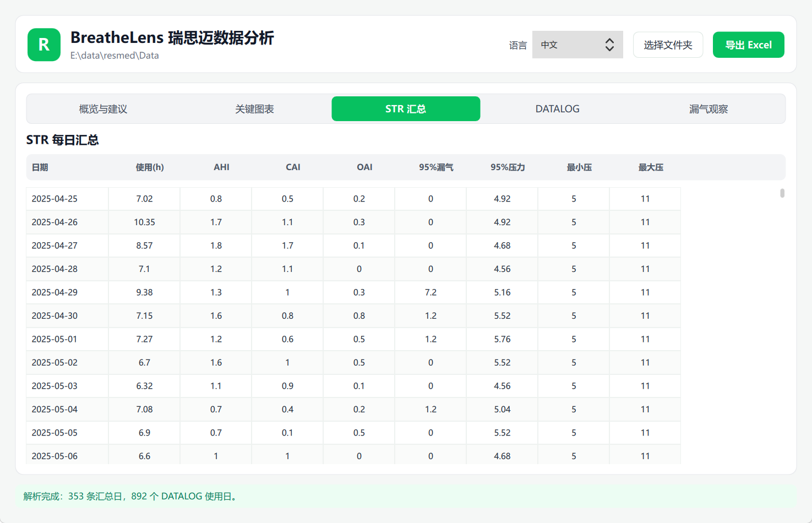Select the date cell 2025-05-04

pos(67,410)
